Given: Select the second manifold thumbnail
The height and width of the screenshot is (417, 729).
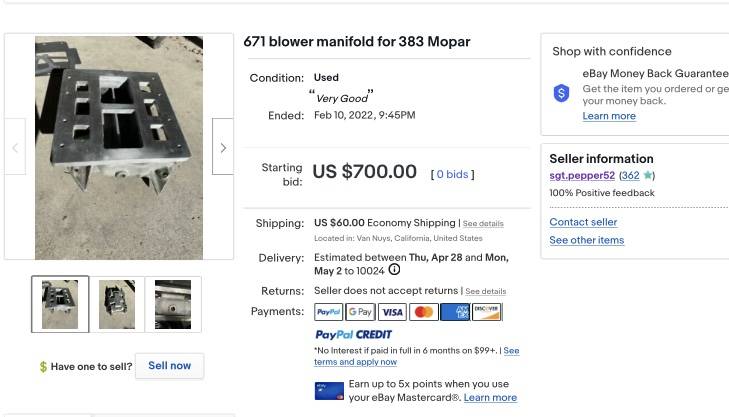Looking at the screenshot, I should 117,304.
